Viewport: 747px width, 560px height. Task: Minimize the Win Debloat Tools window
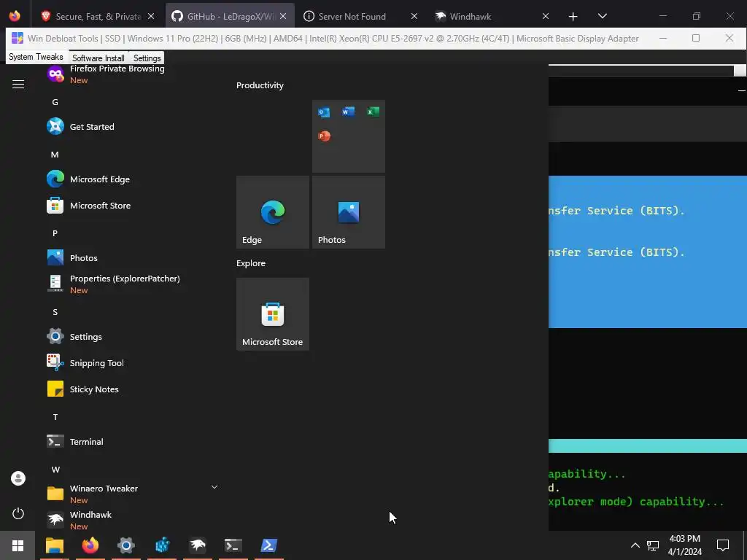coord(662,38)
